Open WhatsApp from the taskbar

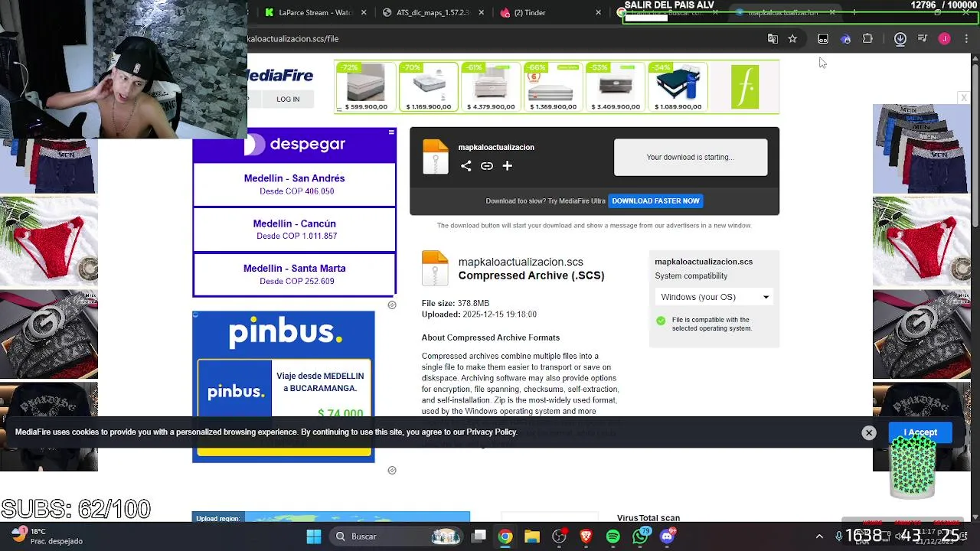tap(641, 536)
